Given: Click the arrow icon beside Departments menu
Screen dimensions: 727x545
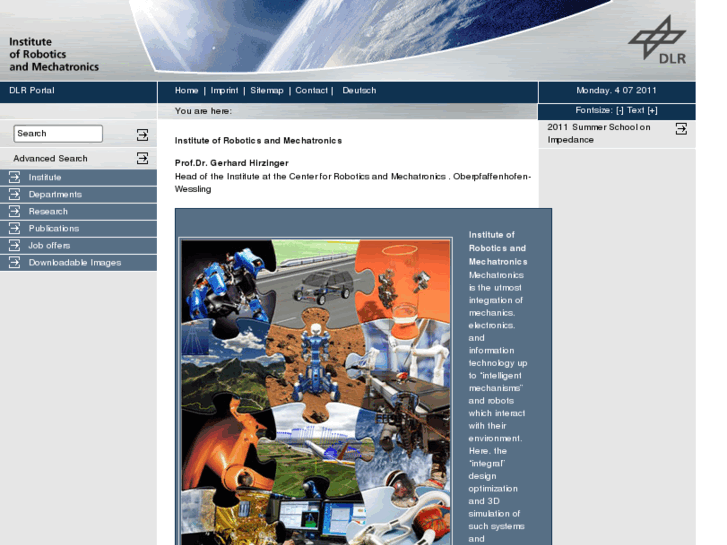Looking at the screenshot, I should [x=14, y=194].
